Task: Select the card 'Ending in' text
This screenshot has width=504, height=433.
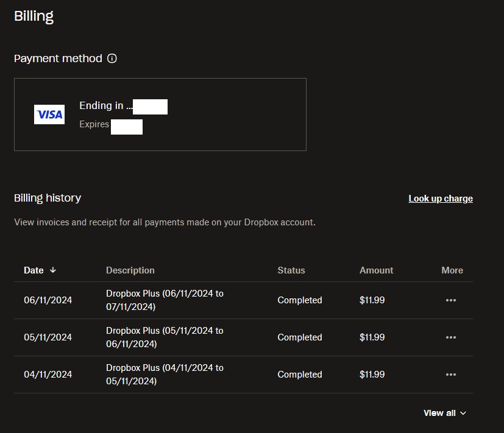Action: tap(105, 106)
